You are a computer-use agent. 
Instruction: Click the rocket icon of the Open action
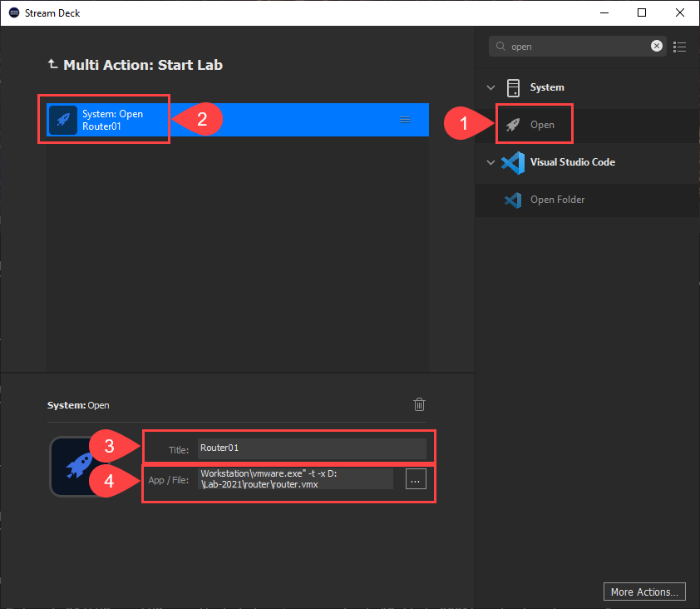(x=512, y=125)
